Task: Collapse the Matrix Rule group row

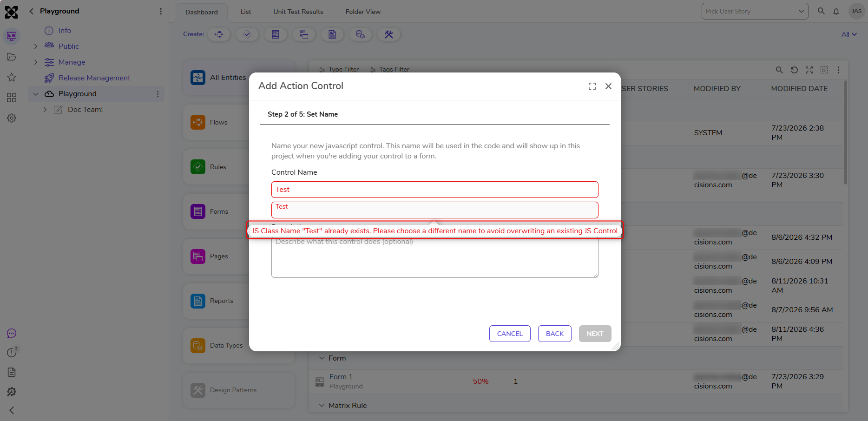Action: pyautogui.click(x=322, y=406)
